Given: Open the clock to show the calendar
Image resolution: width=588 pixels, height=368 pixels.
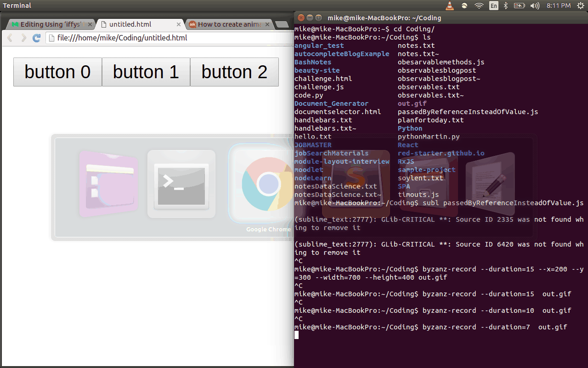Looking at the screenshot, I should pos(559,6).
